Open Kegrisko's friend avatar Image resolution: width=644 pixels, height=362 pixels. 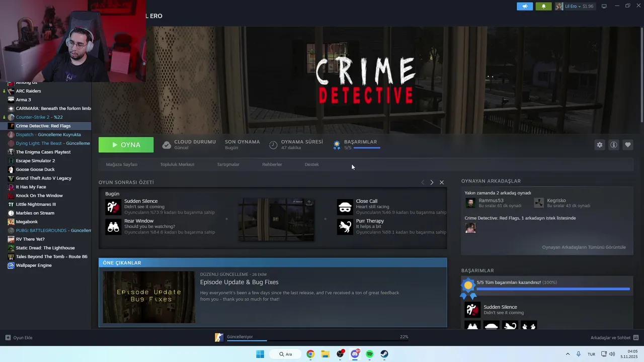click(x=539, y=203)
